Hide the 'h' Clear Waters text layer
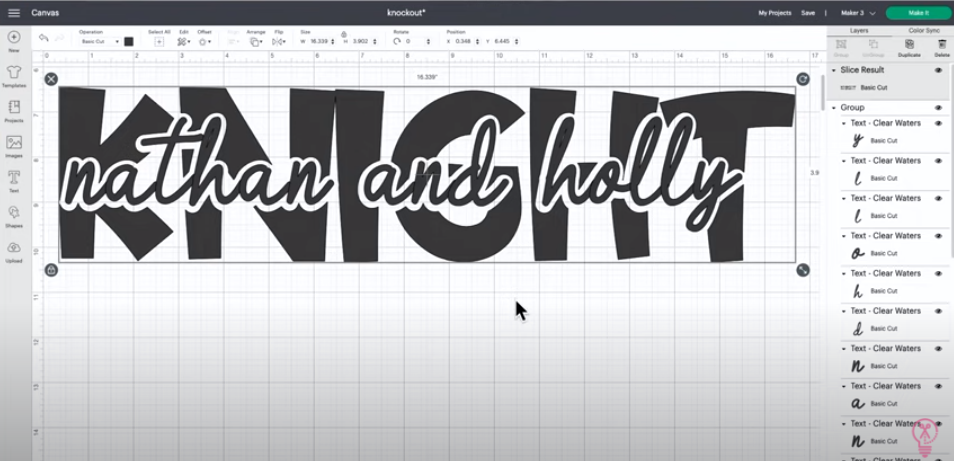The height and width of the screenshot is (461, 954). [938, 274]
